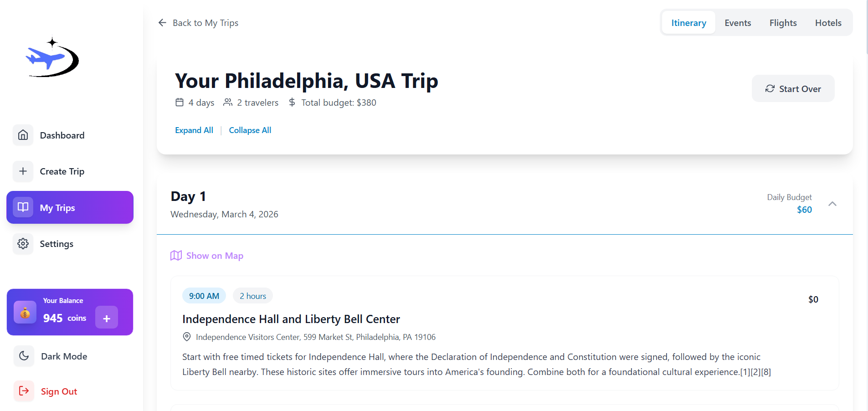Open the Hotels tab
868x411 pixels.
tap(827, 22)
